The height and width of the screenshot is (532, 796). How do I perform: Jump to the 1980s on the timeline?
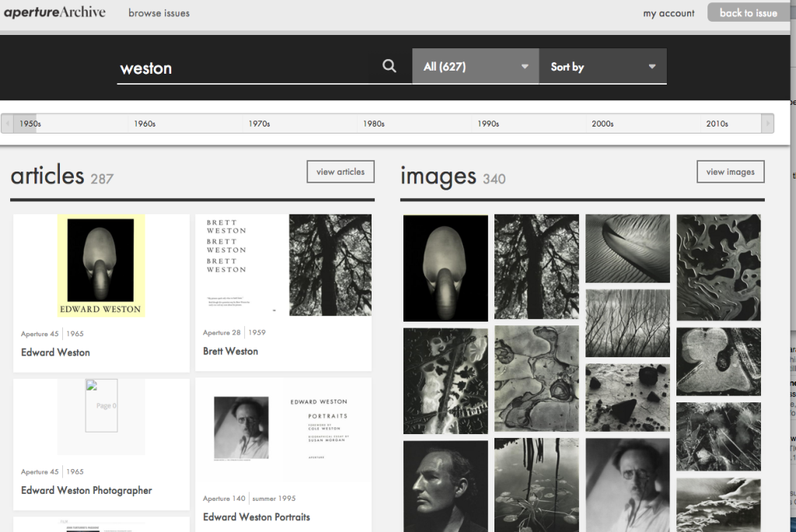coord(374,123)
